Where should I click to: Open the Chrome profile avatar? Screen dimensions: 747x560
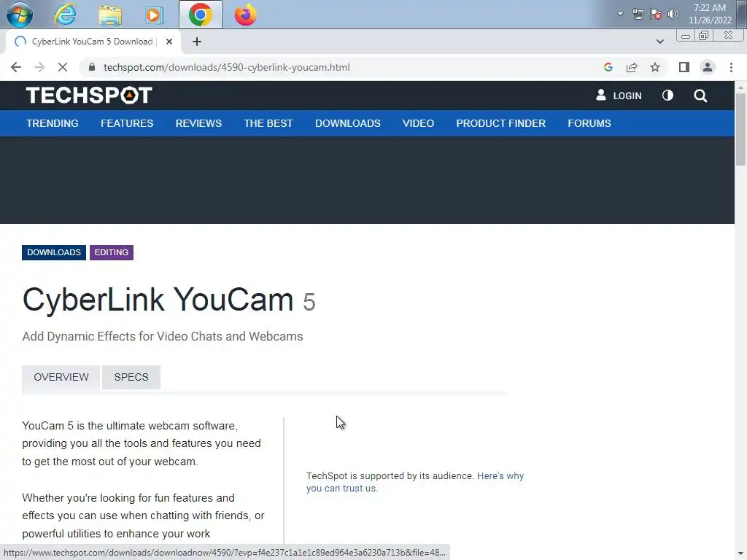tap(708, 67)
